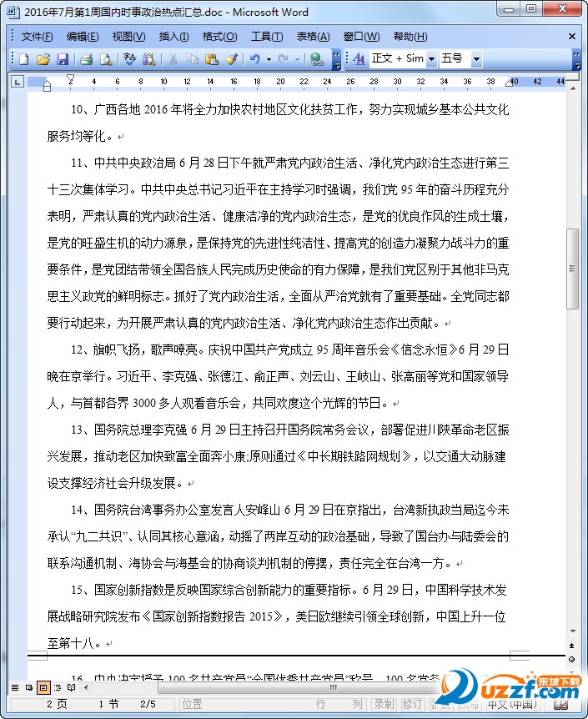
Task: Open the 编辑(E) menu
Action: [83, 37]
